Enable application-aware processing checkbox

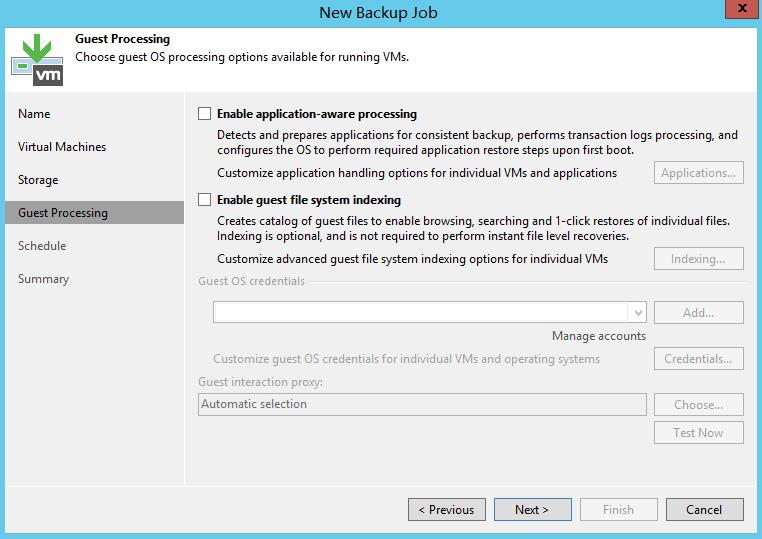(205, 114)
